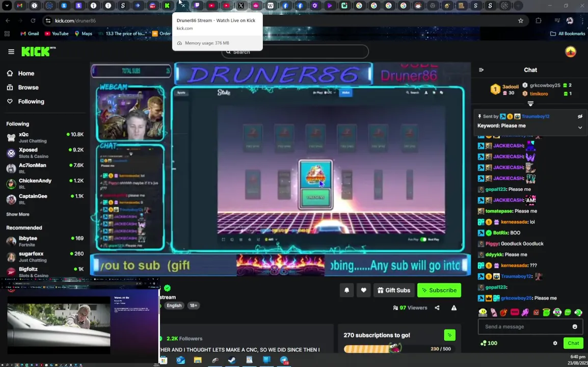The height and width of the screenshot is (367, 588).
Task: Reload the page with refresh icon
Action: [33, 20]
